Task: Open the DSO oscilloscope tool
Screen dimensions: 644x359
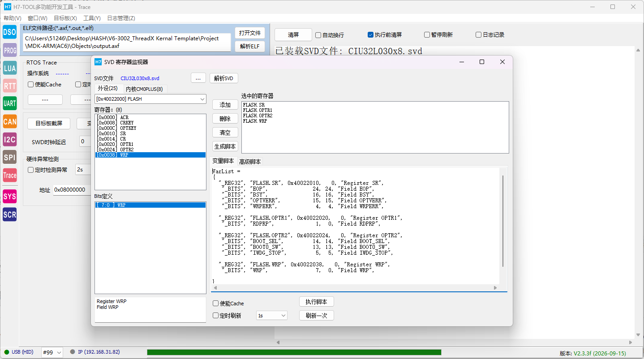Action: pos(9,32)
